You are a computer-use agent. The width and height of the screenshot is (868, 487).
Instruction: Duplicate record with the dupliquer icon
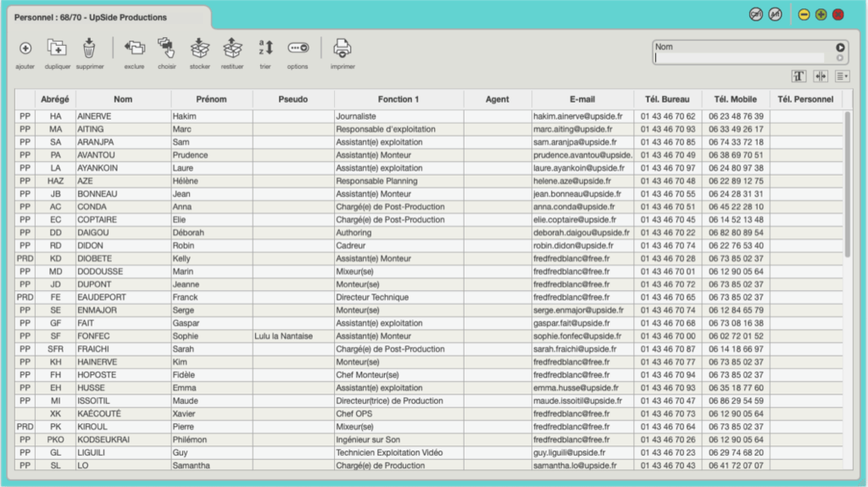click(x=57, y=48)
